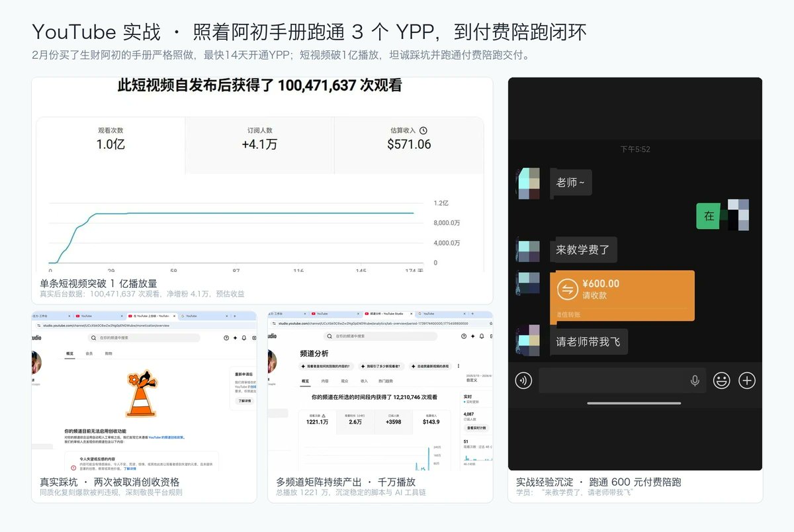The image size is (794, 532).
Task: Click the 4,087 subscriber count in 实时 panel
Action: tap(469, 414)
